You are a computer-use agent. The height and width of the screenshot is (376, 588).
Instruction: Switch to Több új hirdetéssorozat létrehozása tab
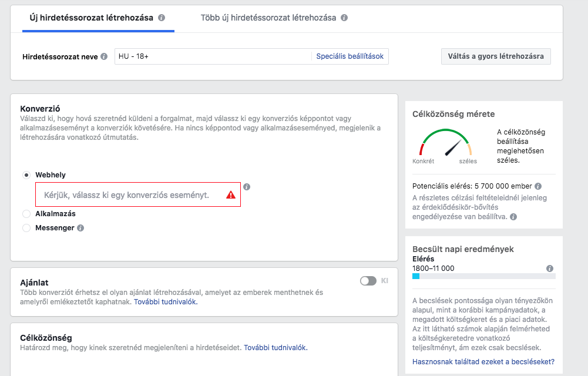point(274,18)
